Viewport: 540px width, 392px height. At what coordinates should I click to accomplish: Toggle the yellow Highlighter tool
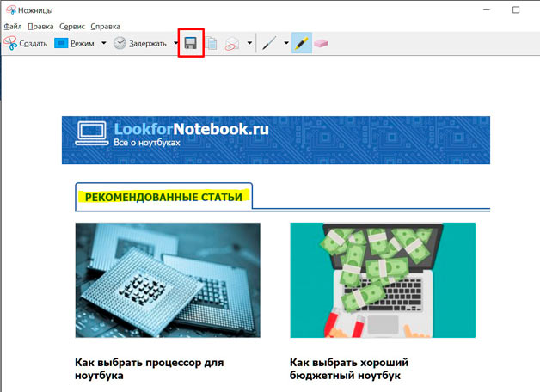(x=302, y=43)
